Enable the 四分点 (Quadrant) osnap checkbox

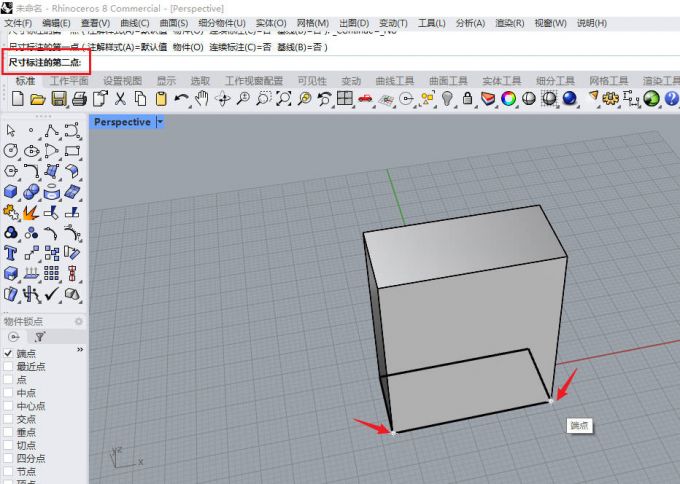pos(8,458)
